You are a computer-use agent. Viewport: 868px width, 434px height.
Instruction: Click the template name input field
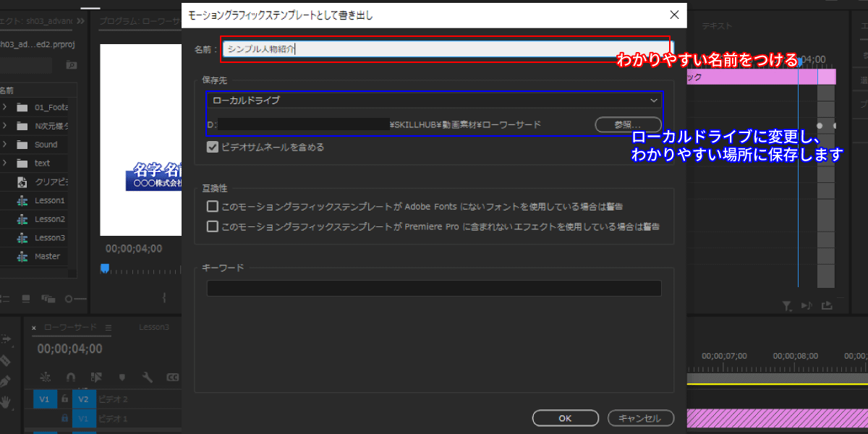pyautogui.click(x=446, y=49)
